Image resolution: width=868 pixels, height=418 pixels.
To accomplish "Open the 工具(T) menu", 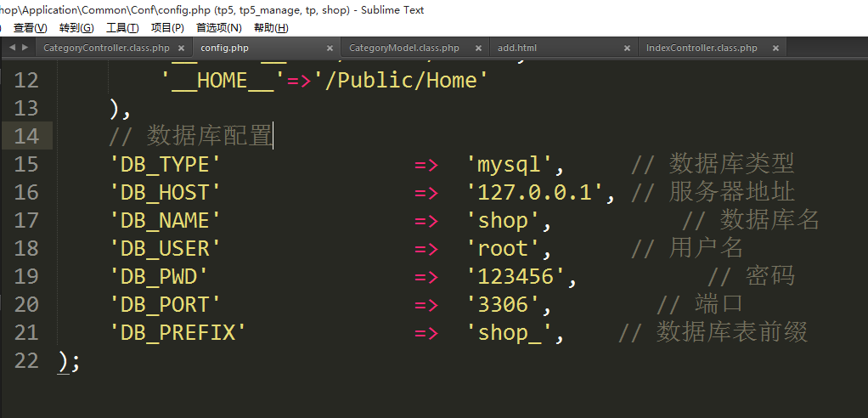I will click(x=122, y=28).
